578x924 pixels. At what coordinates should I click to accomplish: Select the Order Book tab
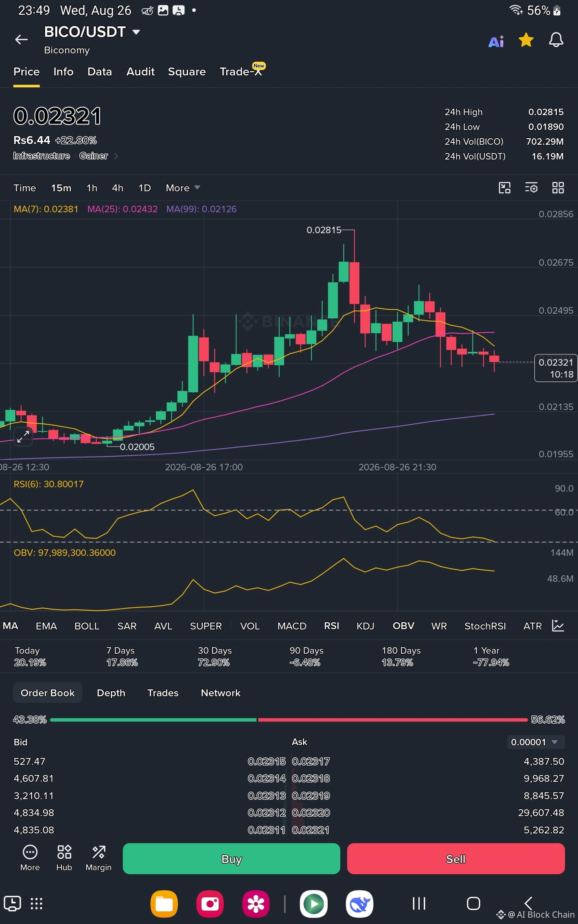click(x=48, y=693)
